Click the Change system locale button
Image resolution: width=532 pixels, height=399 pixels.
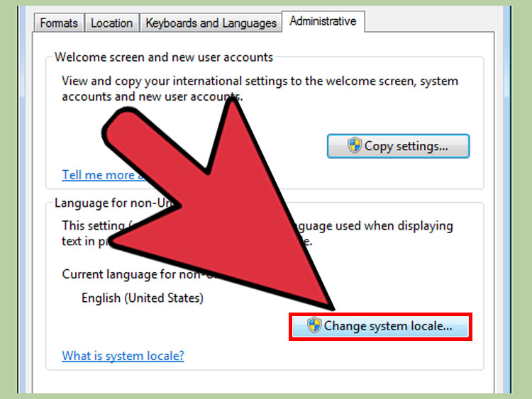380,327
